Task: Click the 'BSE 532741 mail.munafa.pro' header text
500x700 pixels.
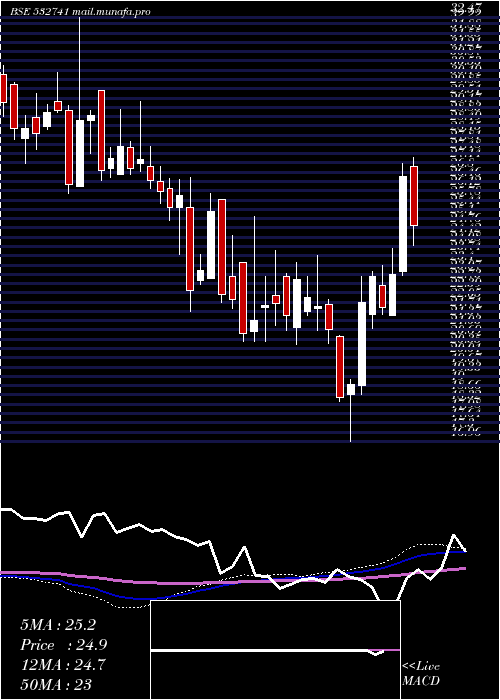Action: click(x=80, y=12)
